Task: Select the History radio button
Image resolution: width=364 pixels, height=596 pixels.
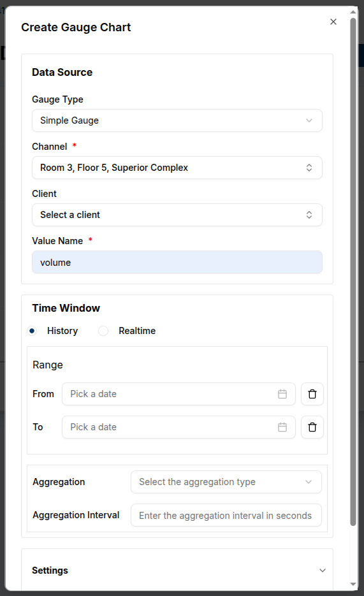Action: pos(32,331)
